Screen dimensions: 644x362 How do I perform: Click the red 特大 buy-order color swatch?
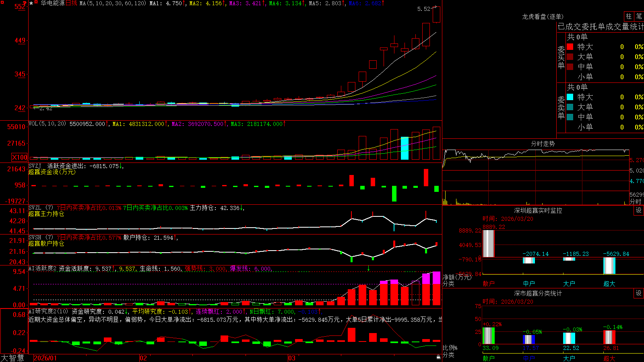tap(570, 47)
